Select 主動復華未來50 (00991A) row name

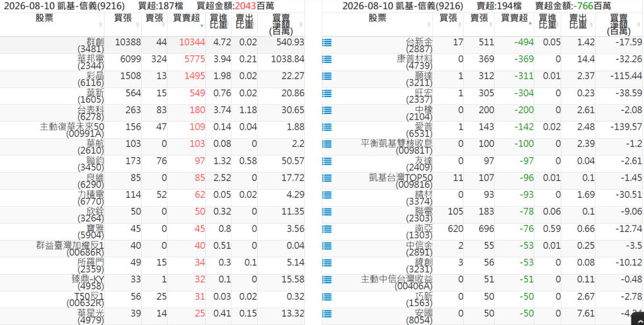72,130
